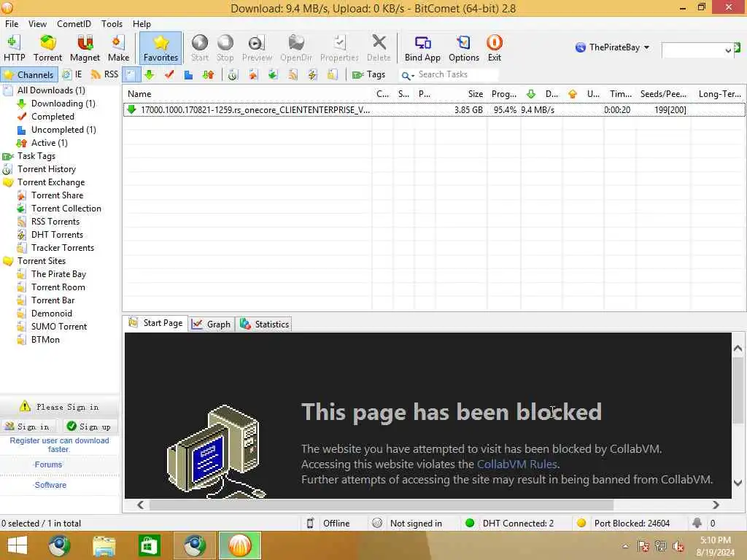
Task: Open the Tags button
Action: click(x=368, y=75)
